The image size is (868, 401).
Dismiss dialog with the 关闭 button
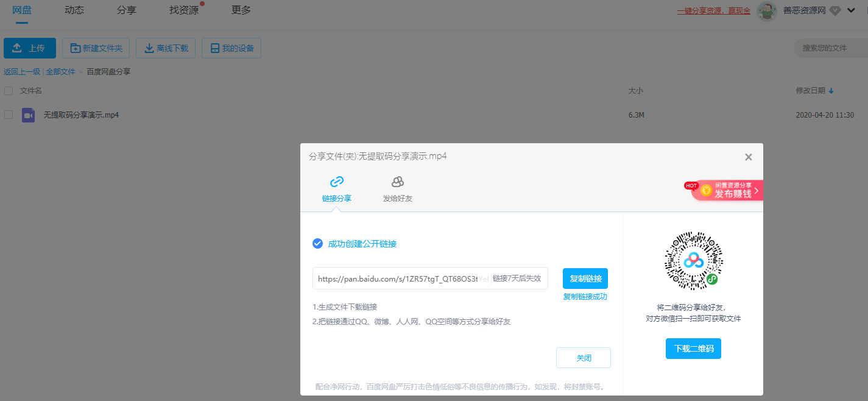583,358
